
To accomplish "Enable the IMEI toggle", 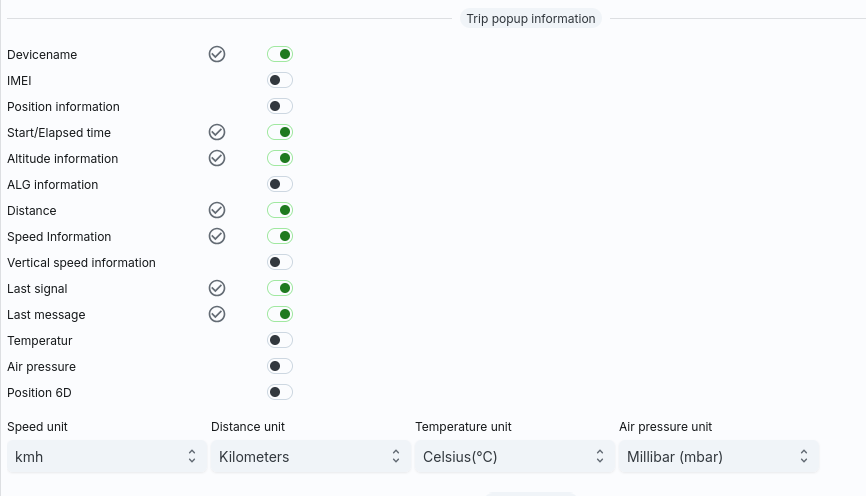I will 280,80.
